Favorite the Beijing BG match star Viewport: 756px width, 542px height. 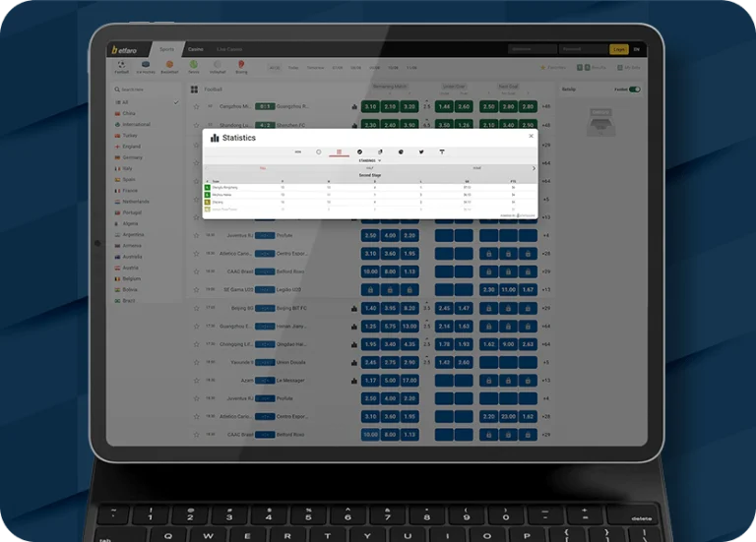click(x=196, y=308)
